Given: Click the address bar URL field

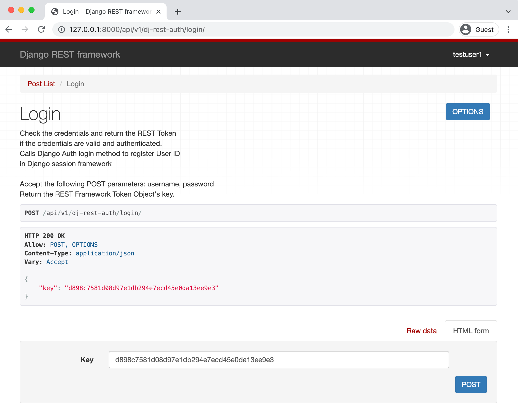Looking at the screenshot, I should pos(254,30).
